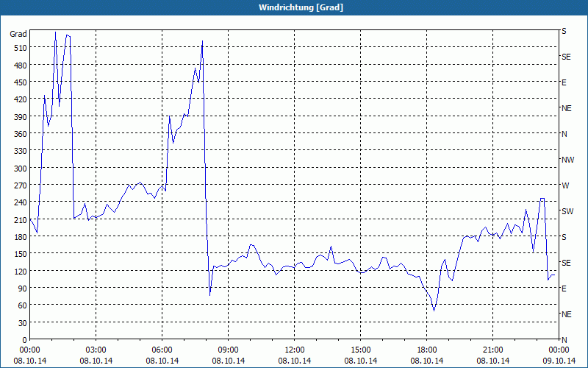
Task: Select the 510 value on the degree axis
Action: pos(21,48)
